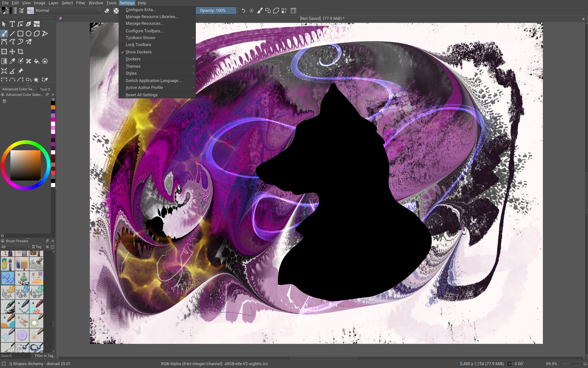588x368 pixels.
Task: Open the Layer menu
Action: (x=53, y=3)
